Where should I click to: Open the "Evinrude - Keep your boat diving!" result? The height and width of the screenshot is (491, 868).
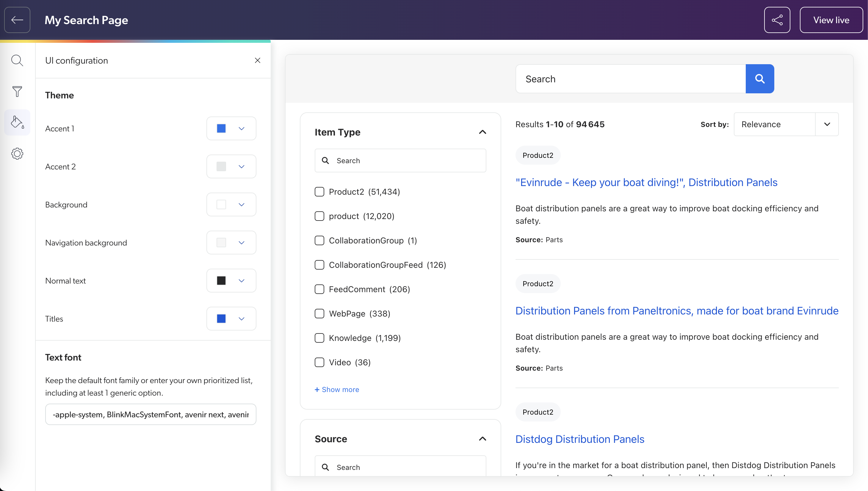coord(646,182)
